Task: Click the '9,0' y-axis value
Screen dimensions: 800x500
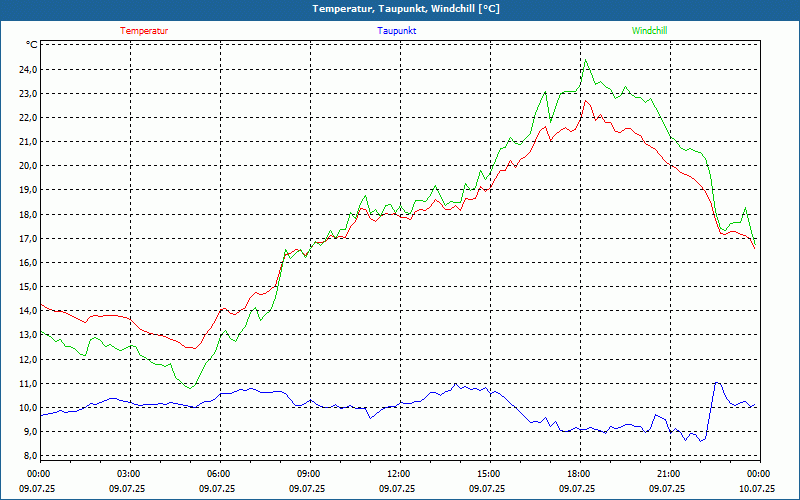Action: 30,432
